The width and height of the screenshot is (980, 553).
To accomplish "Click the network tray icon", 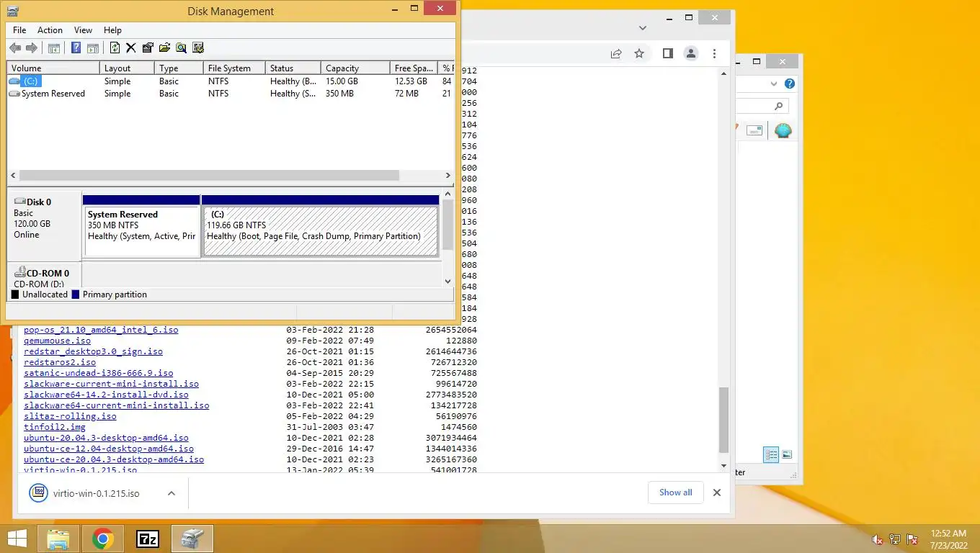I will click(x=895, y=539).
